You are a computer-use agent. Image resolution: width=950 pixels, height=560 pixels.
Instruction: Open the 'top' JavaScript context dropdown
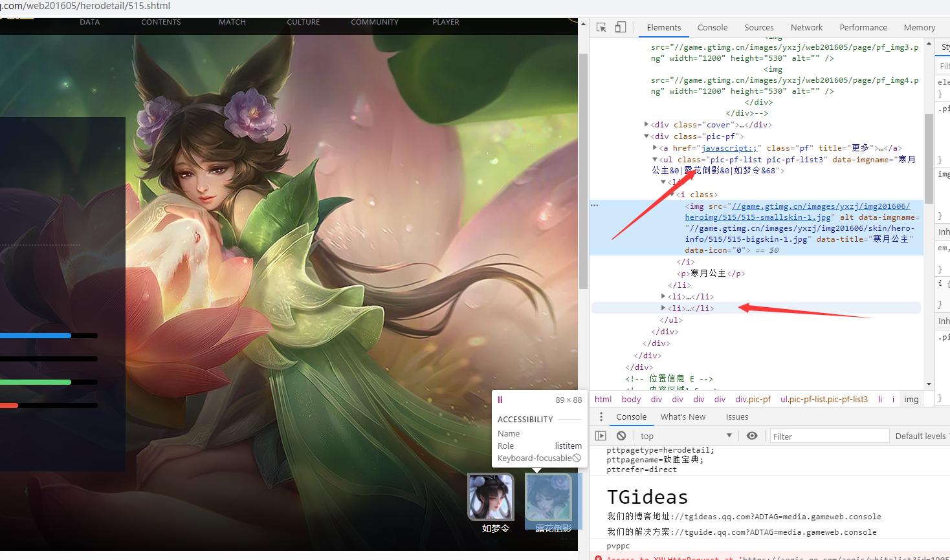[x=685, y=436]
